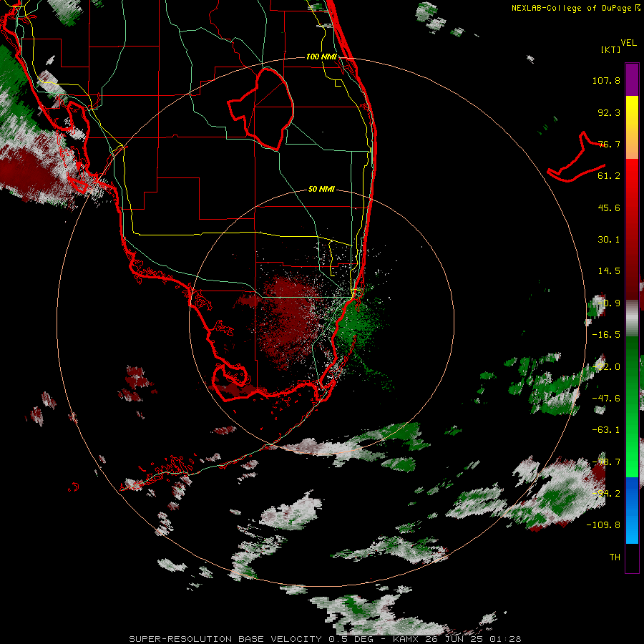The height and width of the screenshot is (644, 644).
Task: Select the -109.8 scale value
Action: click(x=603, y=525)
